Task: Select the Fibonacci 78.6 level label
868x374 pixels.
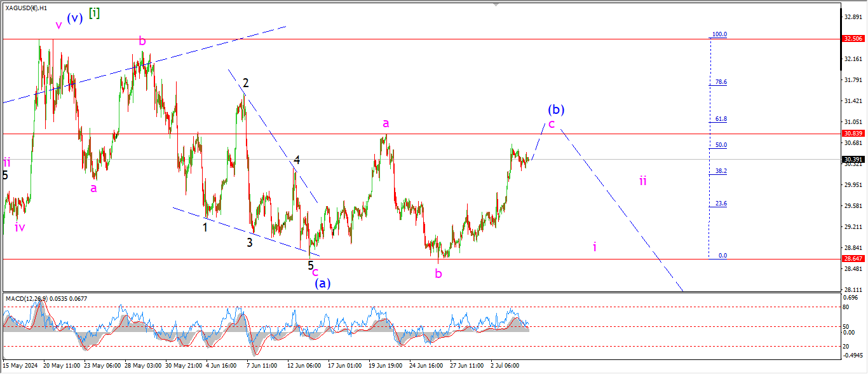Action: pos(721,82)
